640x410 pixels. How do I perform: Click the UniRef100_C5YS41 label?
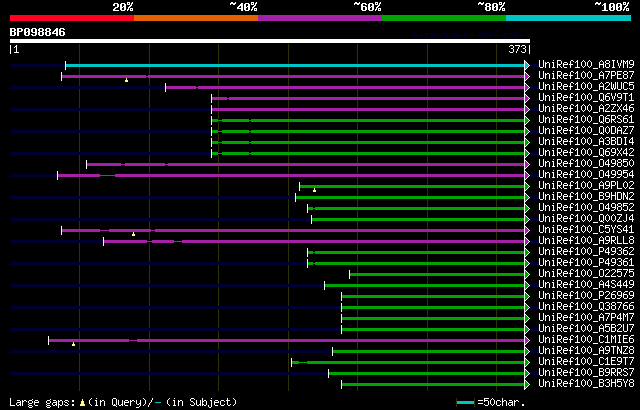(x=586, y=230)
